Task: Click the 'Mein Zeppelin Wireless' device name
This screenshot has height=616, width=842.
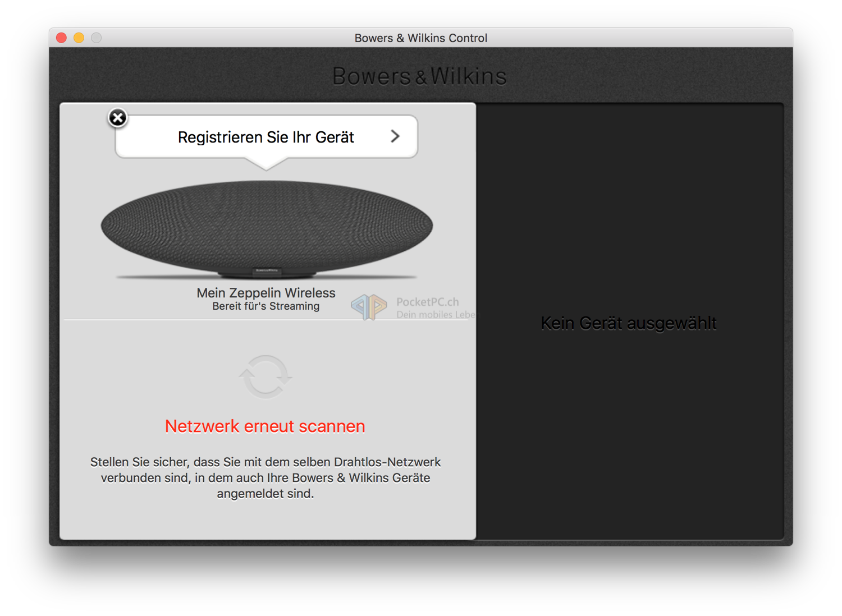Action: pyautogui.click(x=266, y=293)
